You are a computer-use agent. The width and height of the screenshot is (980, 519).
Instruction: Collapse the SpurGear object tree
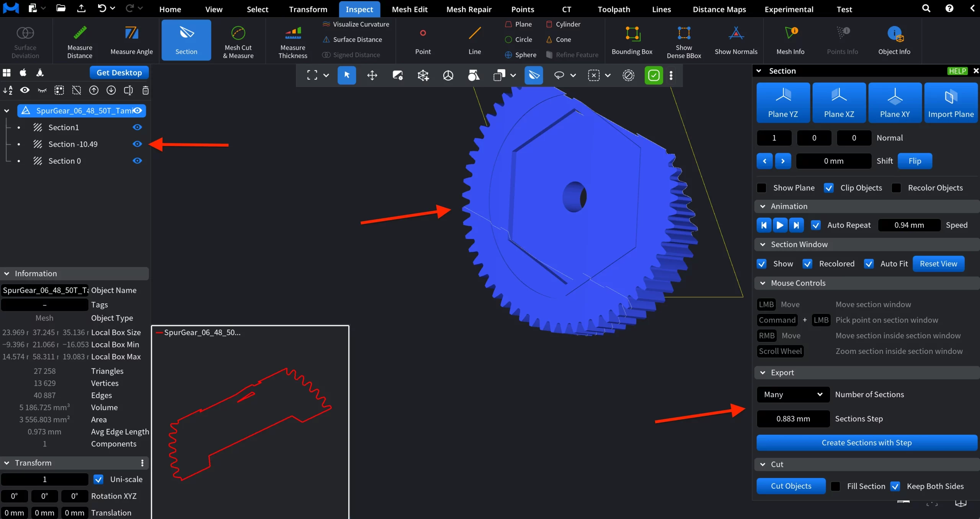coord(7,111)
